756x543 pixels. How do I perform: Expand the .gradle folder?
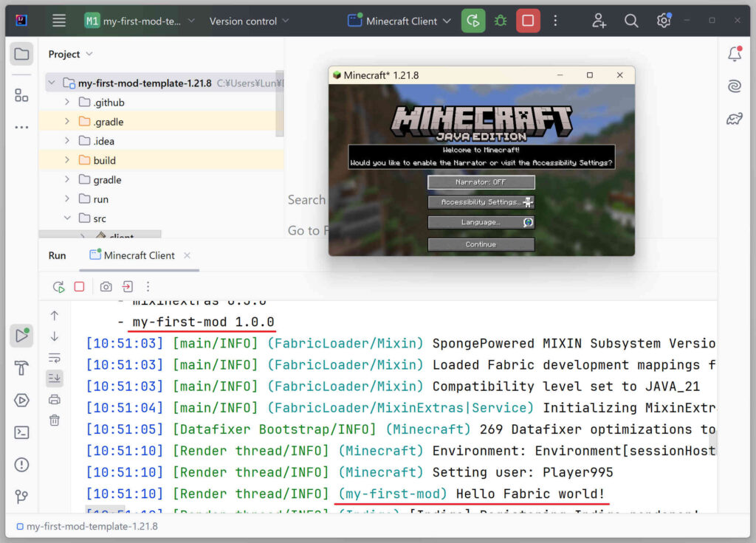[67, 122]
